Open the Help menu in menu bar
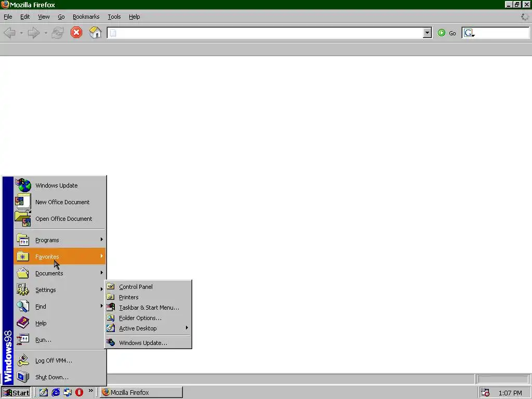This screenshot has width=532, height=399. [x=135, y=17]
